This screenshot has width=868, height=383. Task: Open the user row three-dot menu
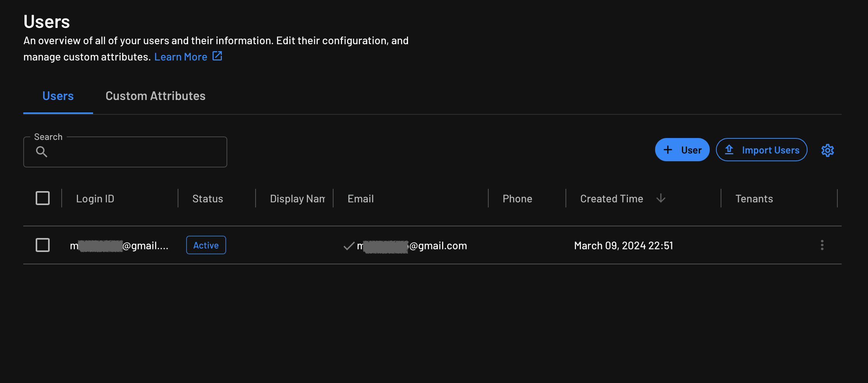[822, 245]
